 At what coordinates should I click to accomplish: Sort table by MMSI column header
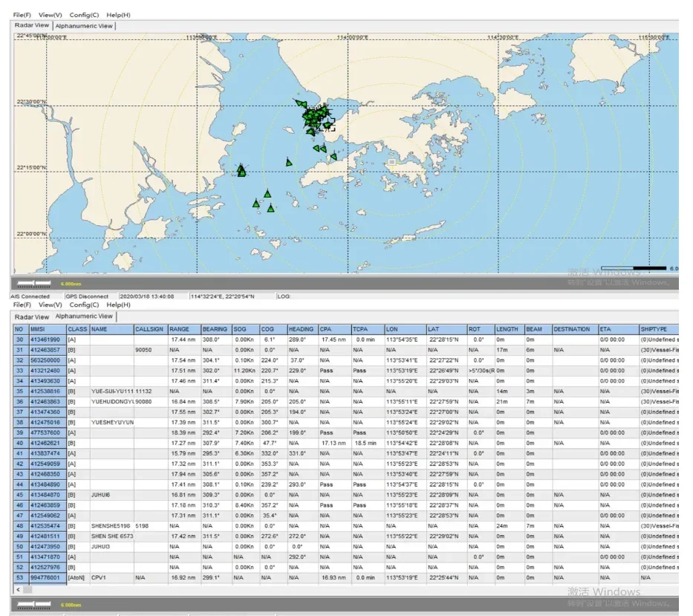click(48, 329)
